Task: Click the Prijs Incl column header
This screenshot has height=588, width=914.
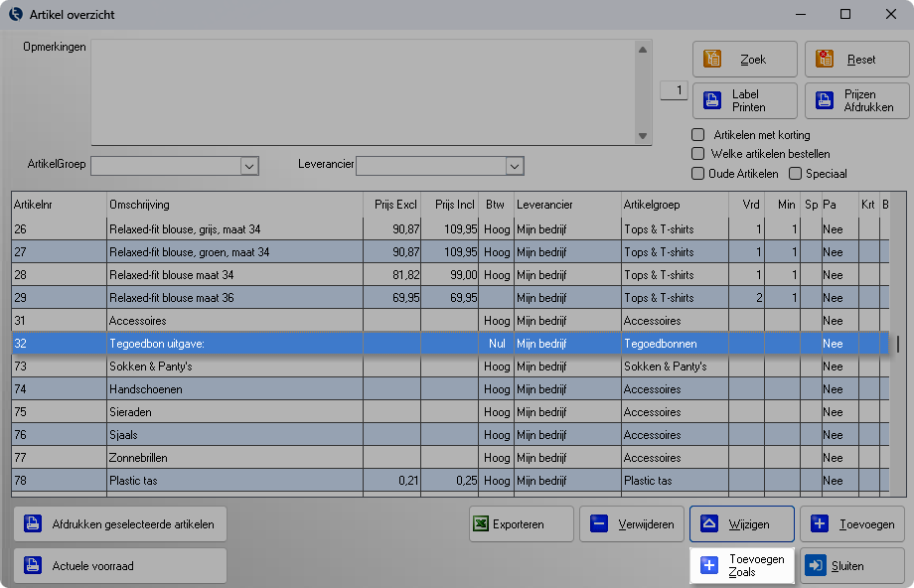Action: 449,205
